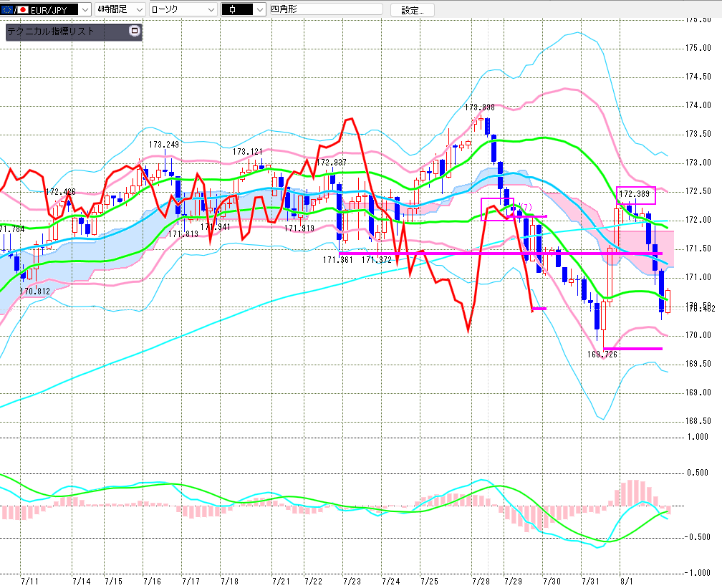Click the 8/1 date label
722x588 pixels.
(627, 581)
